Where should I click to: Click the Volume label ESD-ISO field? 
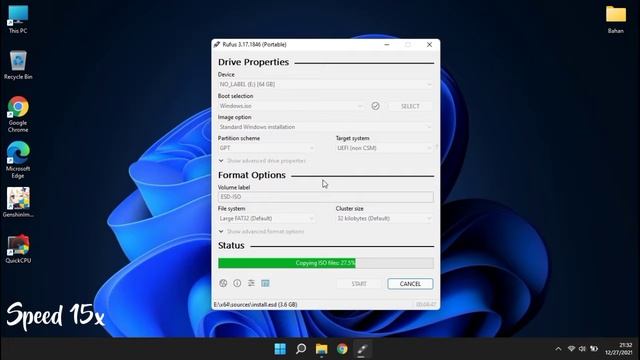pyautogui.click(x=325, y=197)
